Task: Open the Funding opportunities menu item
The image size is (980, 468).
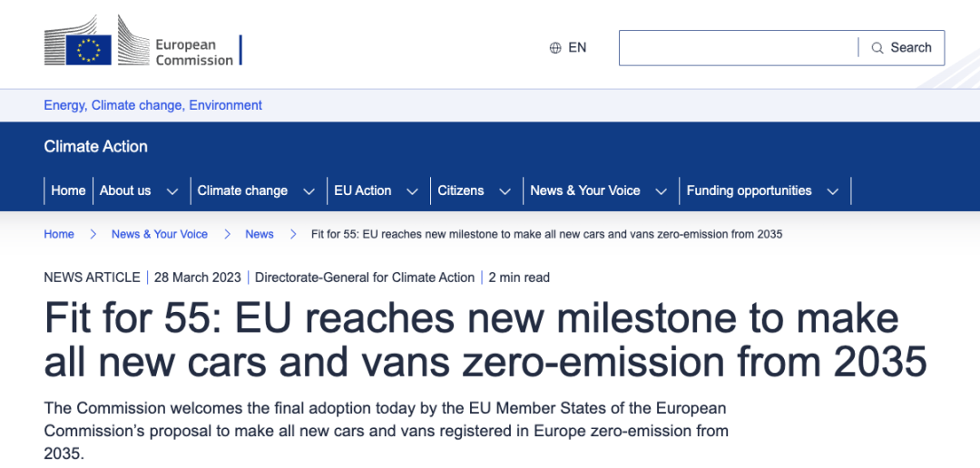Action: [x=749, y=190]
